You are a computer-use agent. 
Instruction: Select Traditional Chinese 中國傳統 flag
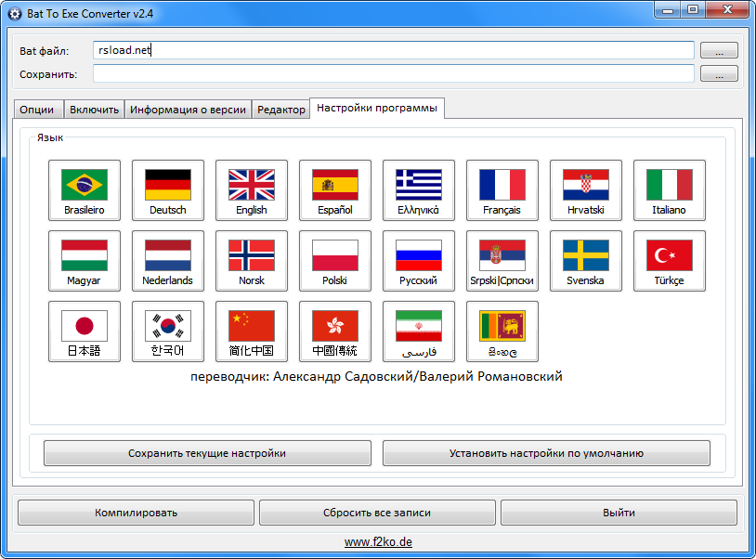click(335, 331)
